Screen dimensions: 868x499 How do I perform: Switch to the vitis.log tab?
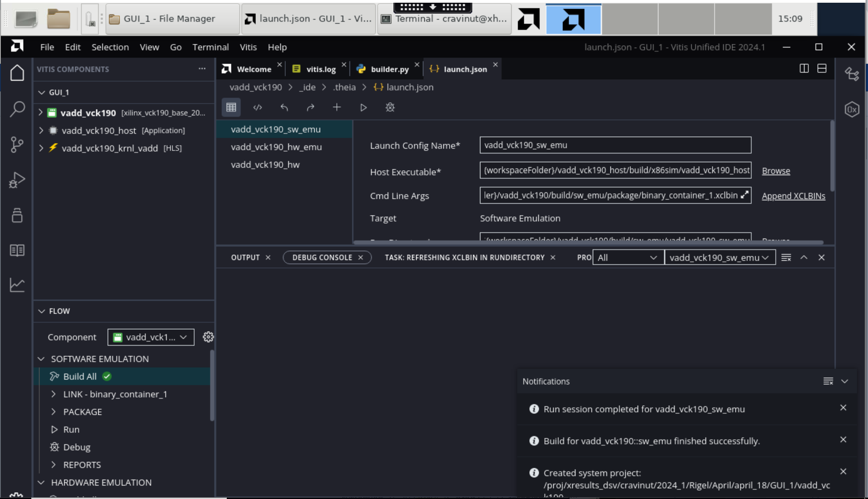click(x=321, y=69)
